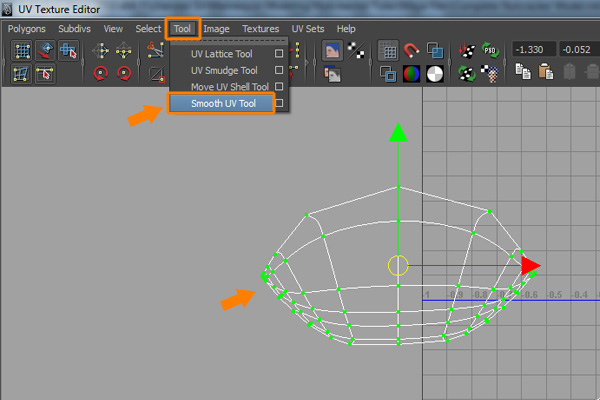Screen dimensions: 600x400
Task: Open UV Lattice Tool option box
Action: pyautogui.click(x=279, y=54)
